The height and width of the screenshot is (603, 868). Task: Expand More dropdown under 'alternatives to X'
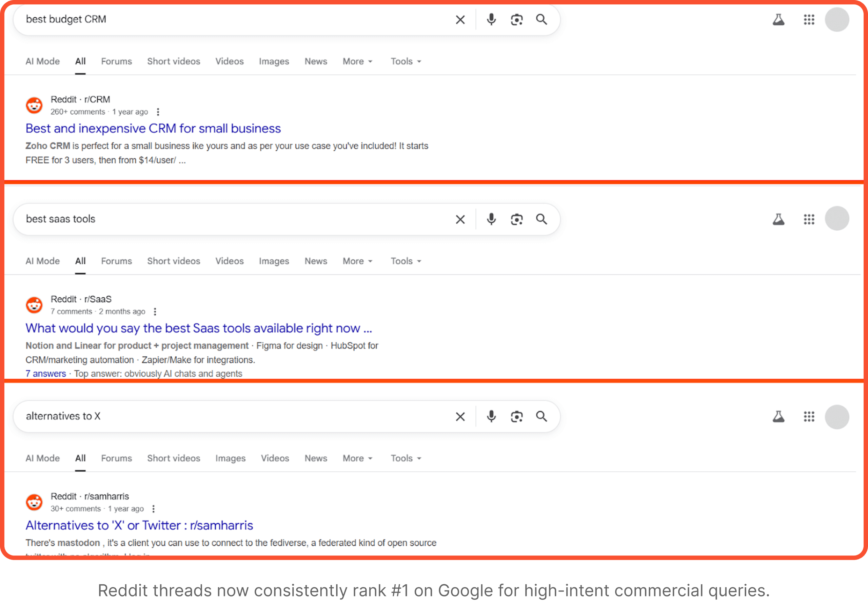358,458
